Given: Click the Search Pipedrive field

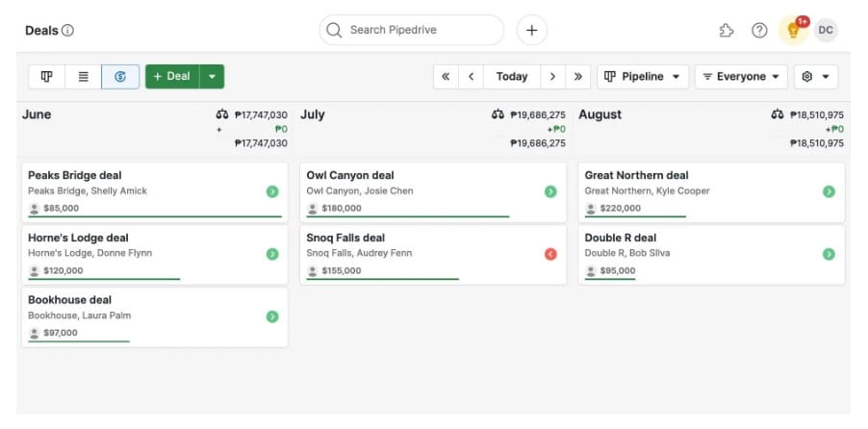Looking at the screenshot, I should coord(411,30).
